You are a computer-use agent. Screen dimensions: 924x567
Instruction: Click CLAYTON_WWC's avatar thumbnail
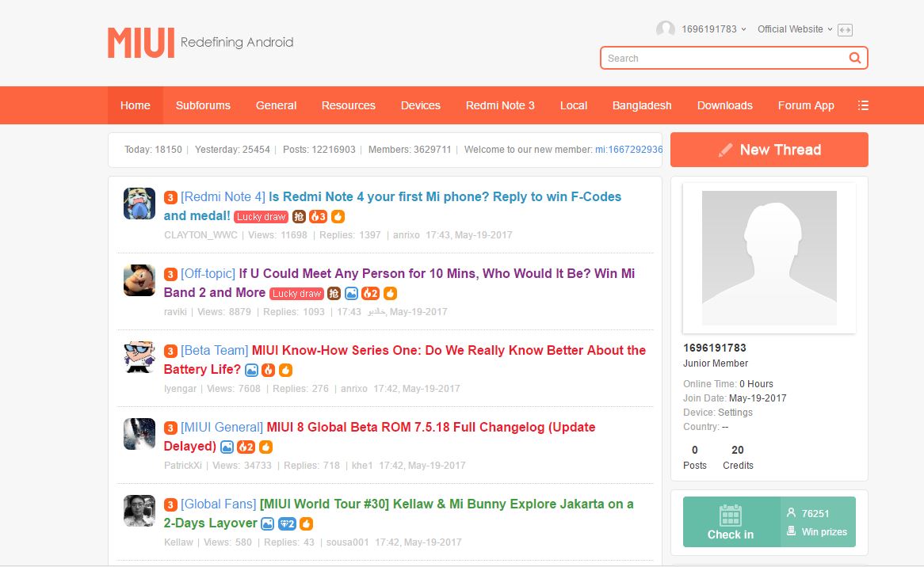tap(139, 204)
